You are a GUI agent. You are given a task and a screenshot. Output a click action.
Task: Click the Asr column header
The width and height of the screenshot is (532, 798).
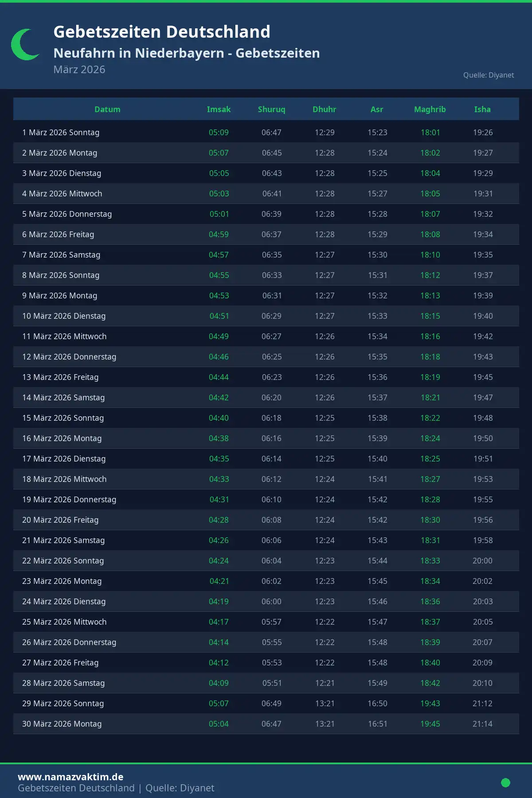click(x=377, y=110)
